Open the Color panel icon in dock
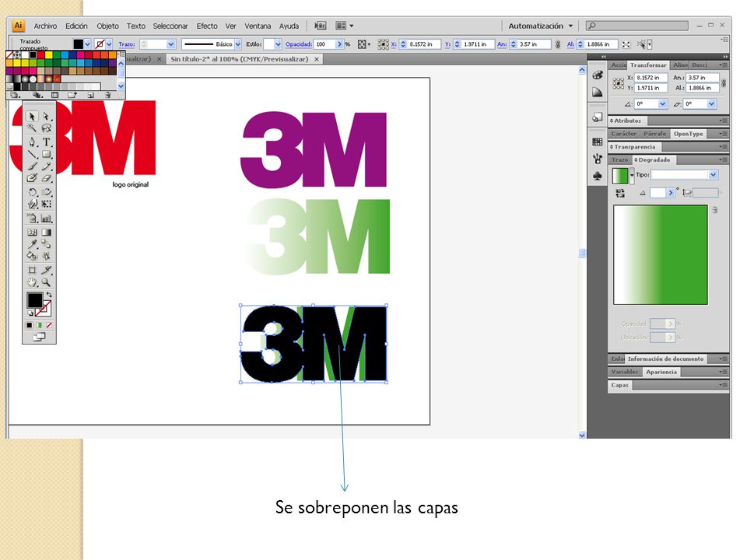This screenshot has width=747, height=560. coord(598,75)
